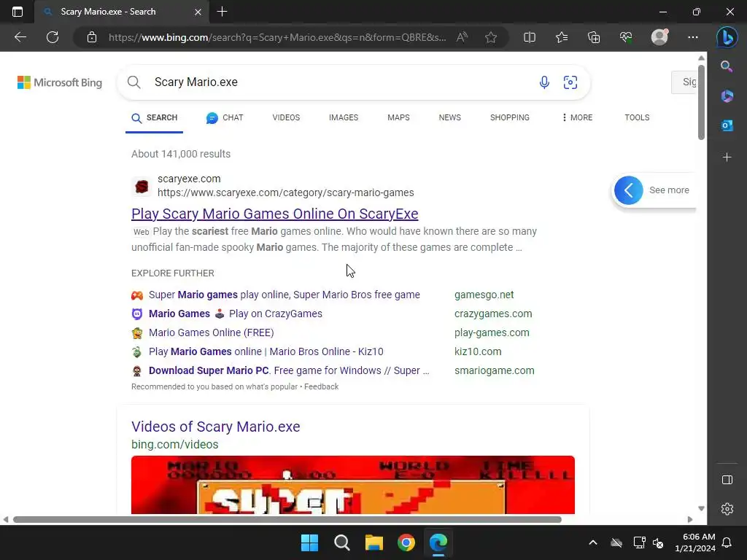Click the search magnifier in Bing box
This screenshot has width=747, height=560.
coord(134,82)
